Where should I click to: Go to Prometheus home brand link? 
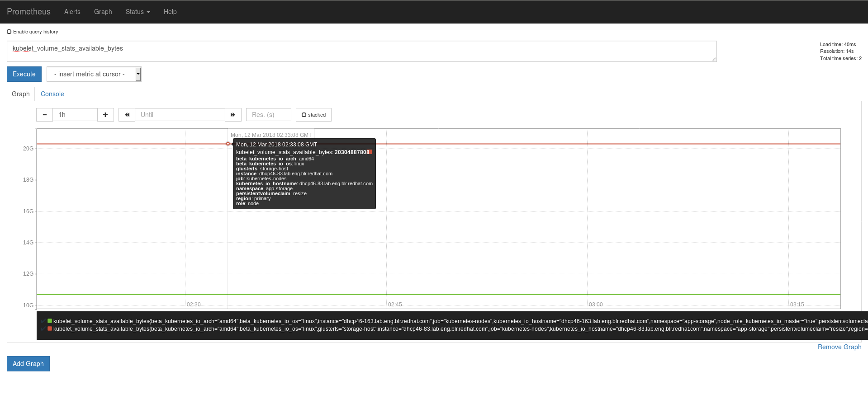click(x=28, y=12)
